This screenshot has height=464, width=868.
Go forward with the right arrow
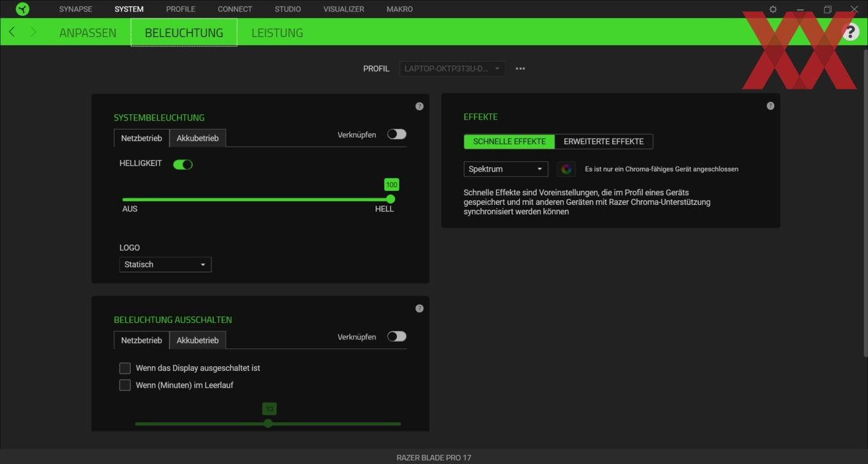(x=33, y=32)
